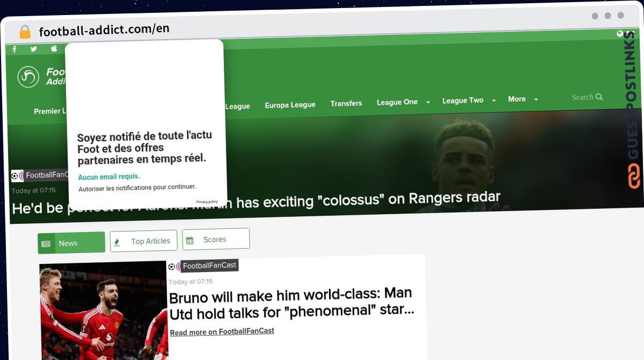The height and width of the screenshot is (360, 644).
Task: Click the Apple app store icon
Action: 54,48
